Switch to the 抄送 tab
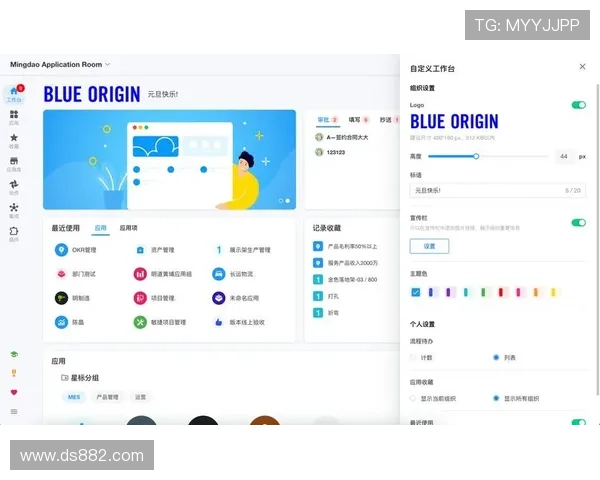 [389, 120]
